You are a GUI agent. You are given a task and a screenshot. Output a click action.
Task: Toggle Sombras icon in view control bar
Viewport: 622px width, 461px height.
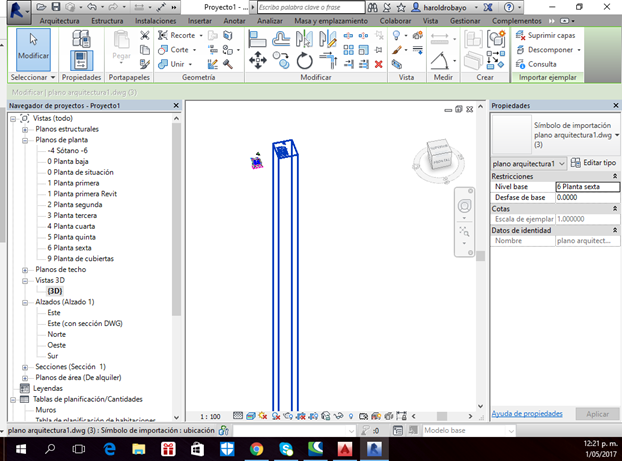click(276, 416)
